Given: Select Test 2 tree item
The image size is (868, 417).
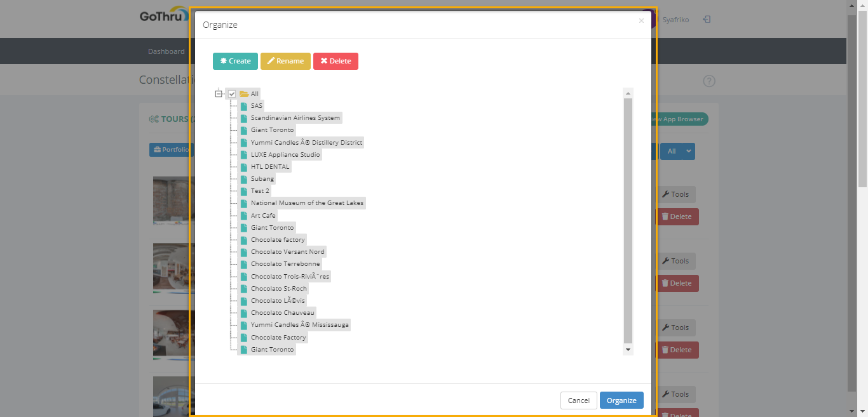Looking at the screenshot, I should point(260,191).
